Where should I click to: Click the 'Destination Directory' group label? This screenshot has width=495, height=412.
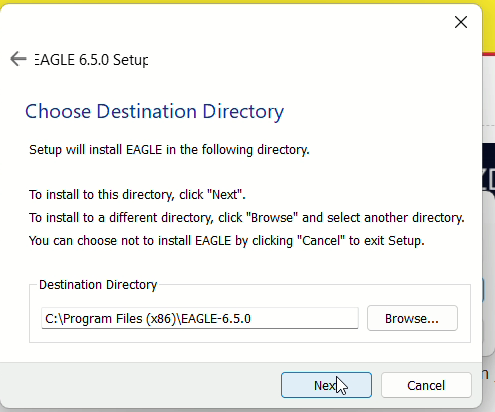point(98,285)
